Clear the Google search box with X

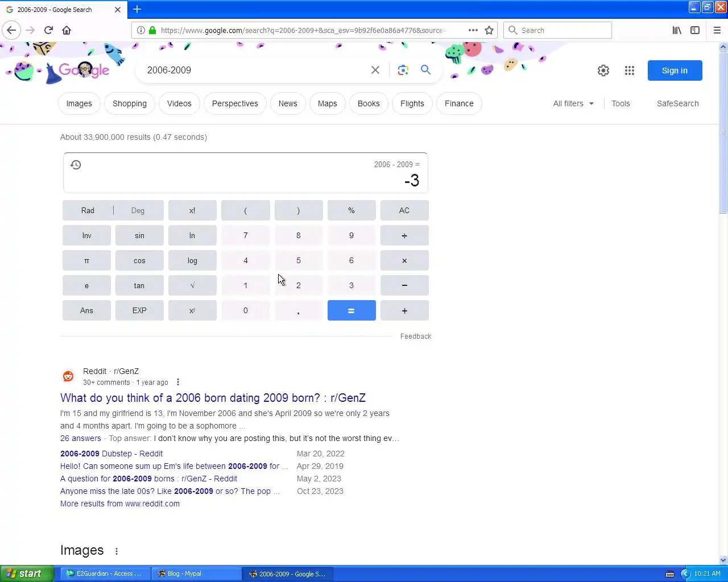375,70
